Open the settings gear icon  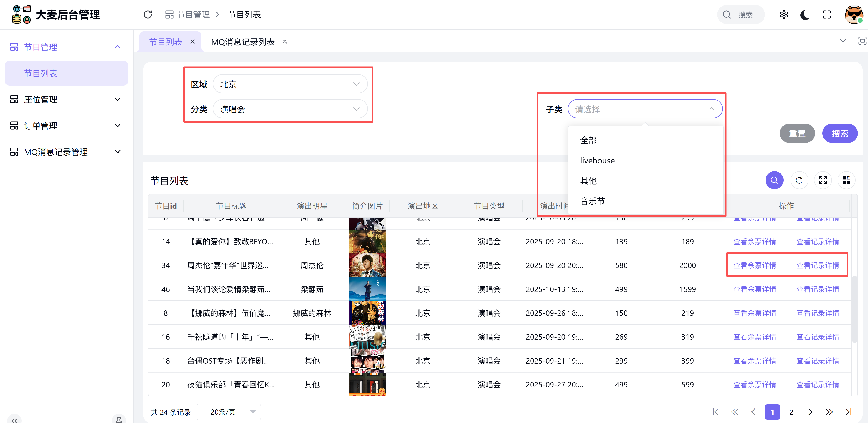click(x=784, y=15)
